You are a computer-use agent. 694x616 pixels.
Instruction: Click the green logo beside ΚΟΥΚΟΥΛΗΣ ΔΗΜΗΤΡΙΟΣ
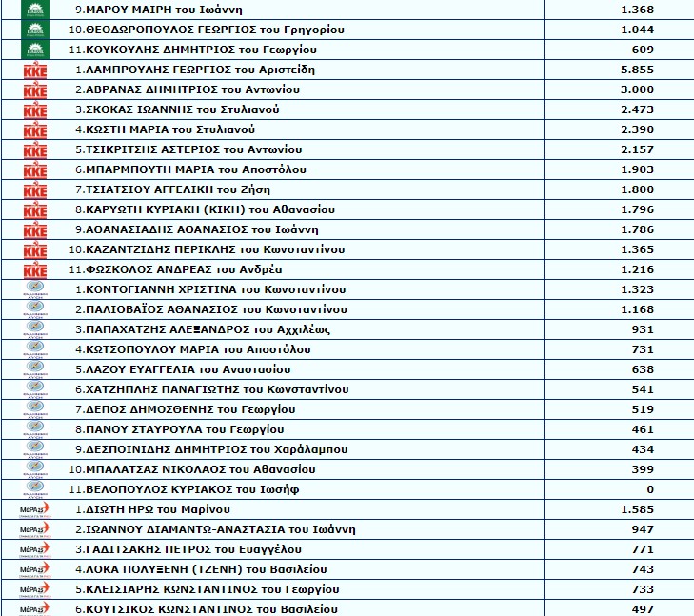coord(35,50)
